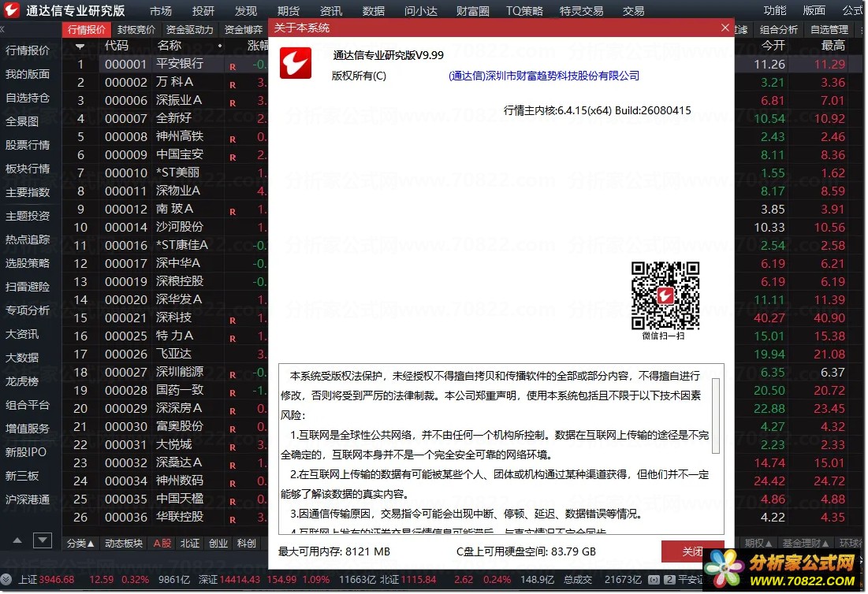Click the status bar icon before the 2 badge

654,580
